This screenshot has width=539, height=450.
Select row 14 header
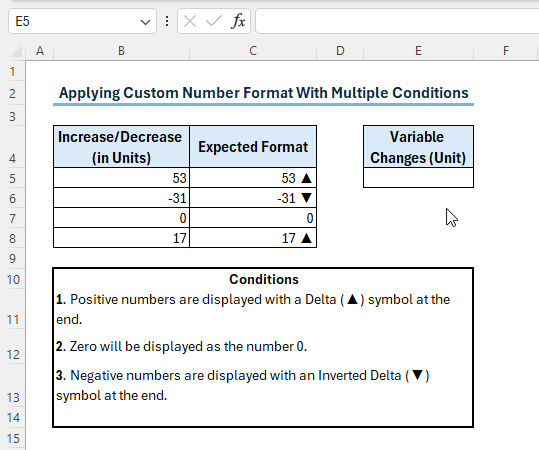tap(13, 417)
